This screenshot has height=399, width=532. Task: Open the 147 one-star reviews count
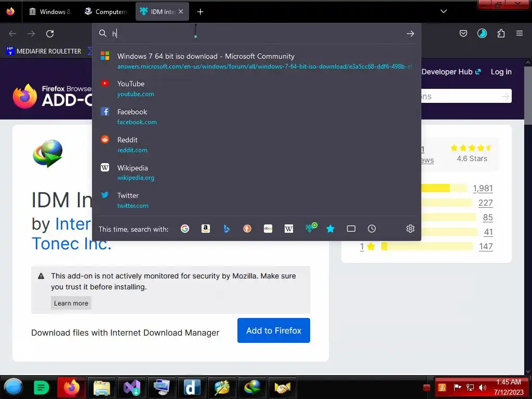click(486, 247)
